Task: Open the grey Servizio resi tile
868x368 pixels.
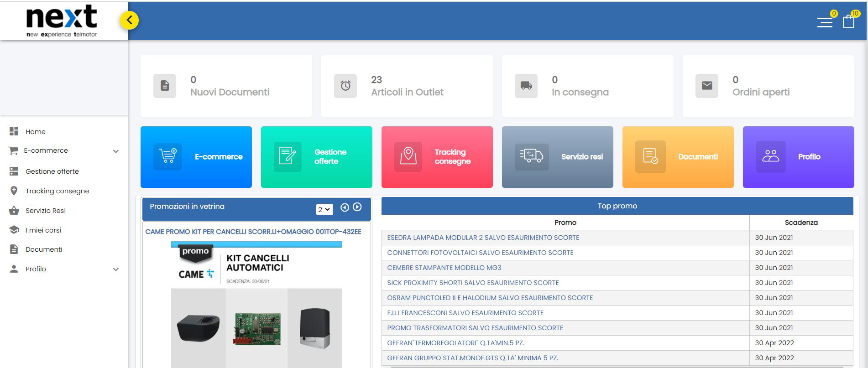Action: coord(558,157)
